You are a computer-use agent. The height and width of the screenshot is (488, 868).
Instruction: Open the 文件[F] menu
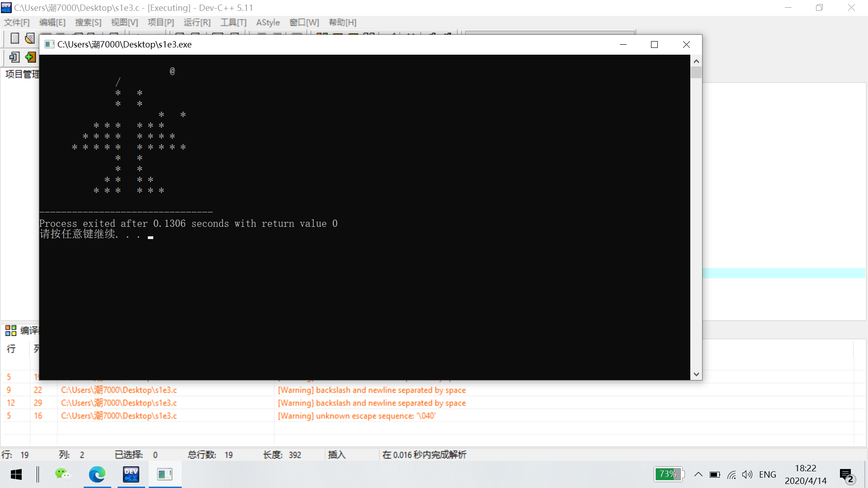[x=17, y=23]
